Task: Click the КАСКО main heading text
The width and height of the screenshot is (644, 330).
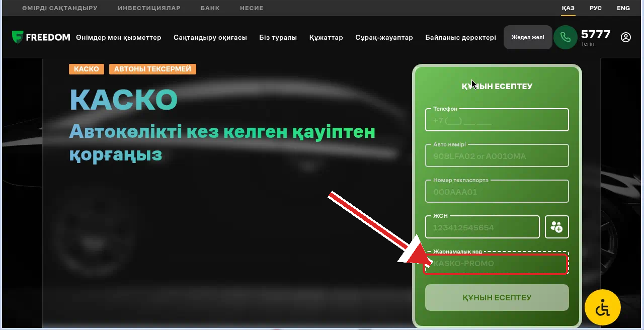Action: tap(123, 100)
